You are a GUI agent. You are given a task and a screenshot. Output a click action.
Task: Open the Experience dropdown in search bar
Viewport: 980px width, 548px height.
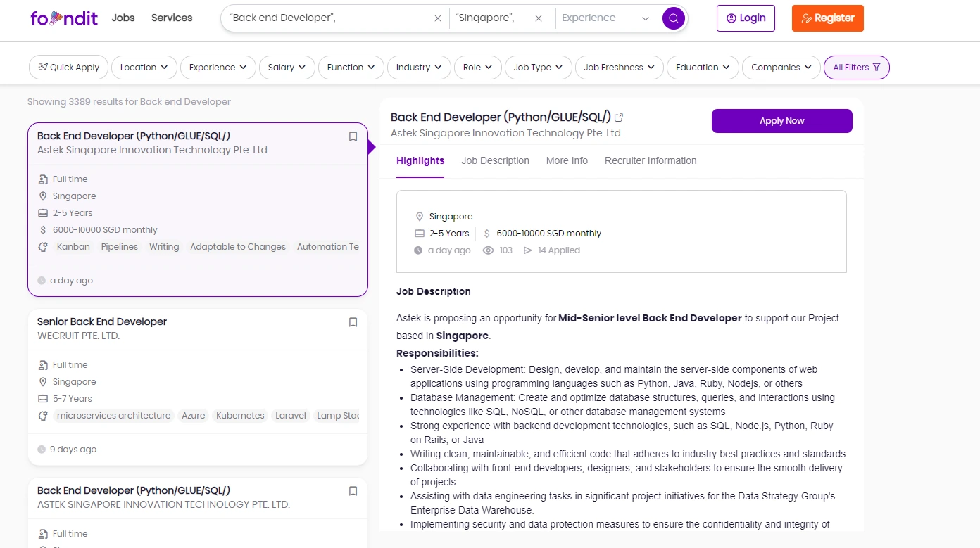pyautogui.click(x=605, y=18)
